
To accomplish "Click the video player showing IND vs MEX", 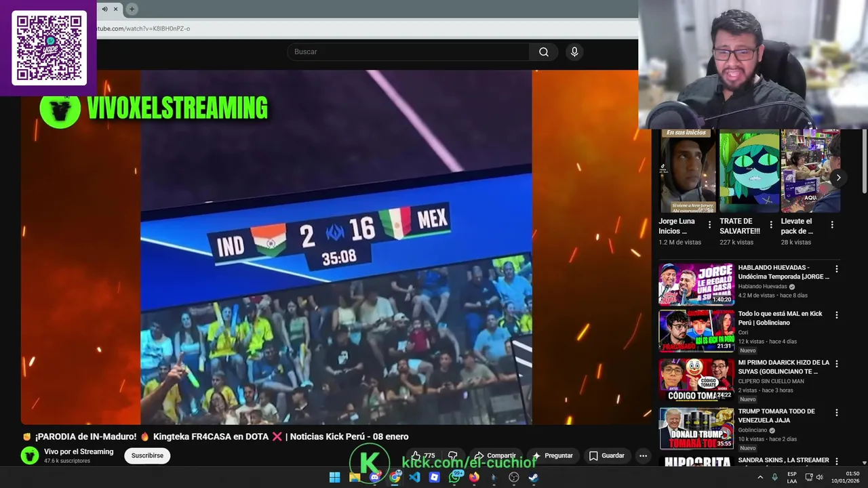I will [336, 247].
